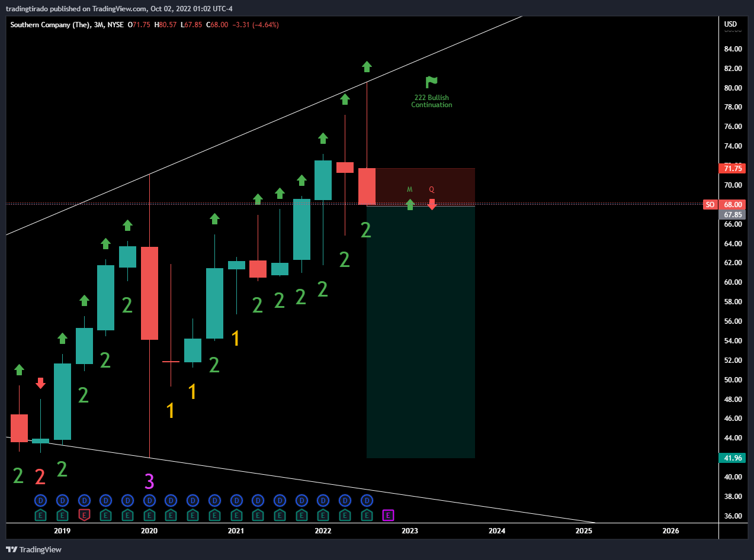Click the red earnings E marker
Image resolution: width=754 pixels, height=560 pixels.
coord(84,515)
